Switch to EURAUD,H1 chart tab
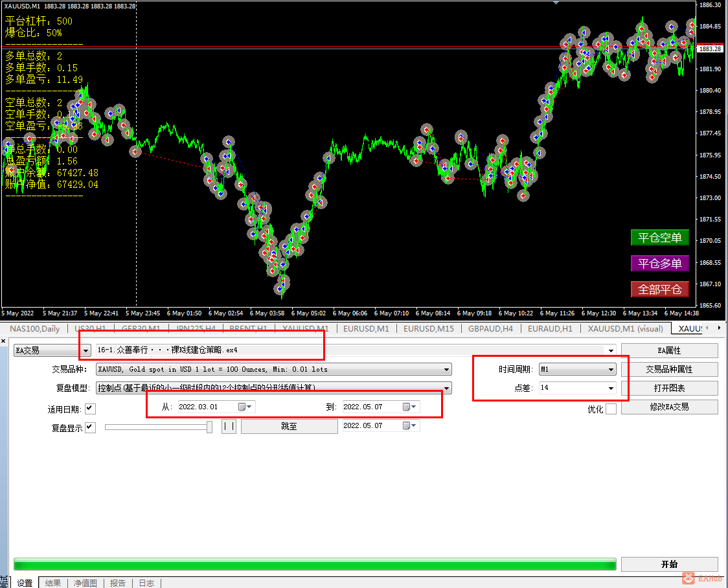Viewport: 728px width, 588px height. 550,328
